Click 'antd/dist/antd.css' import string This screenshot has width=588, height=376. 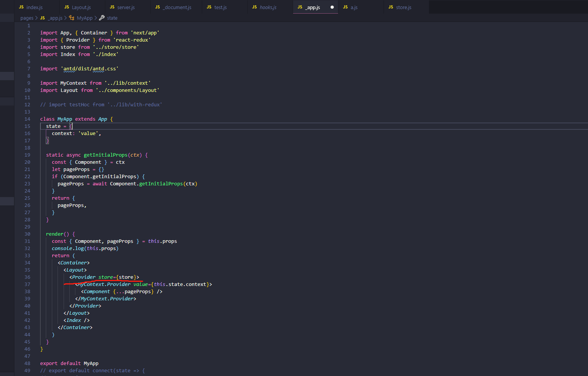[x=90, y=69]
